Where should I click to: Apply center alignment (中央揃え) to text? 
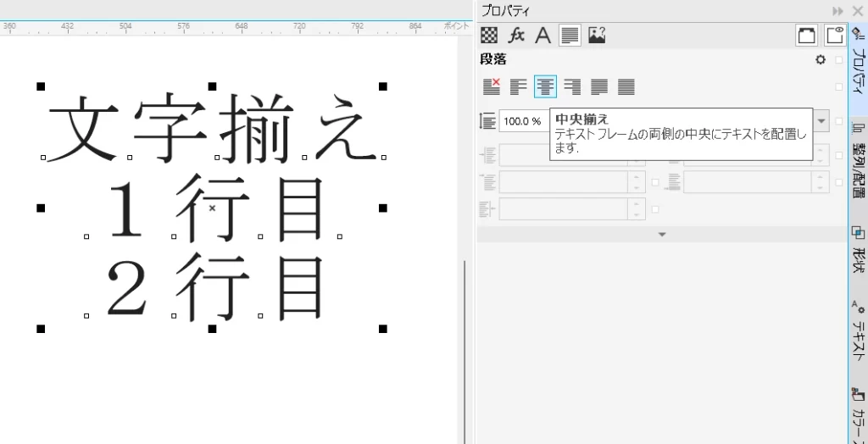click(545, 86)
